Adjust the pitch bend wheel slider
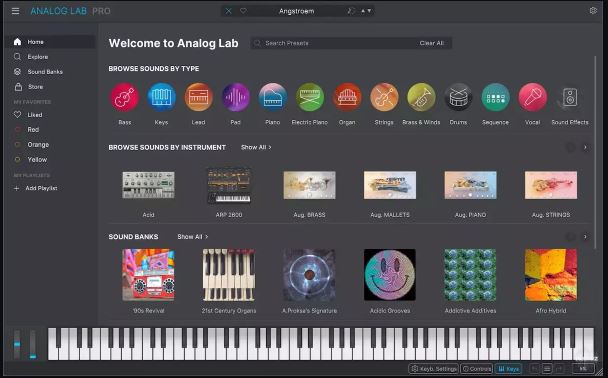The height and width of the screenshot is (378, 608). (17, 344)
